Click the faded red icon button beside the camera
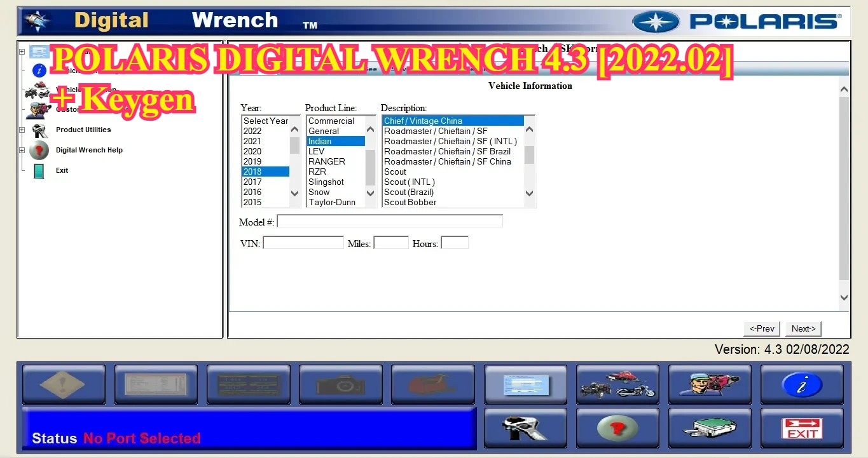Image resolution: width=868 pixels, height=458 pixels. pyautogui.click(x=433, y=385)
